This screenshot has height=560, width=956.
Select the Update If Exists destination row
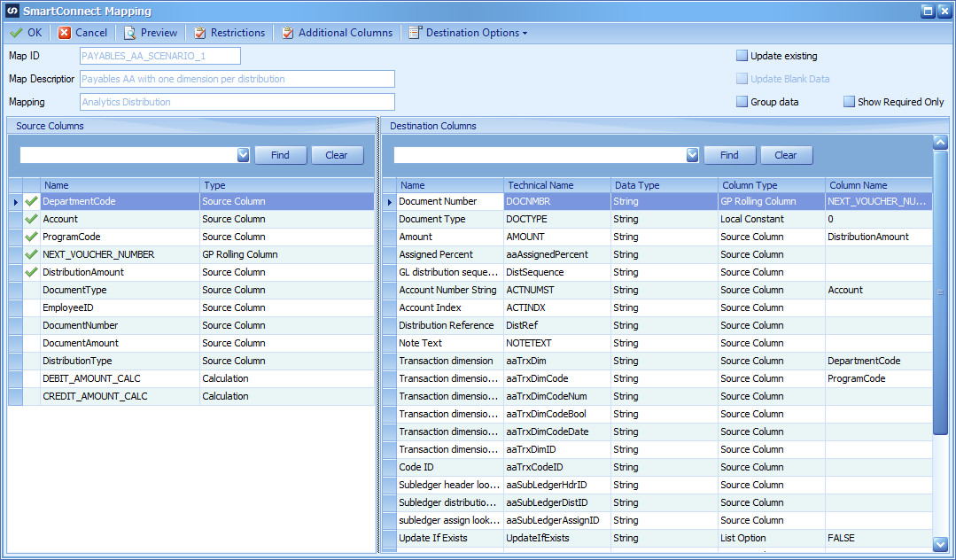(x=657, y=538)
